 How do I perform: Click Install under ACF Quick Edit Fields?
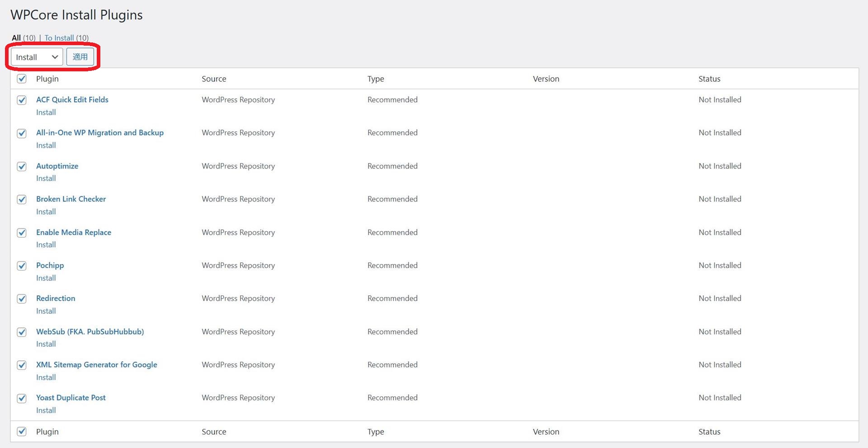46,112
